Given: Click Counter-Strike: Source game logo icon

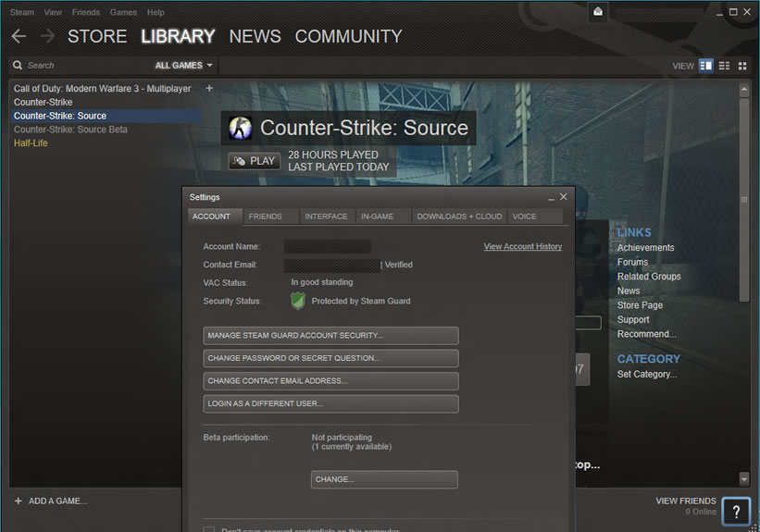Looking at the screenshot, I should [x=240, y=128].
